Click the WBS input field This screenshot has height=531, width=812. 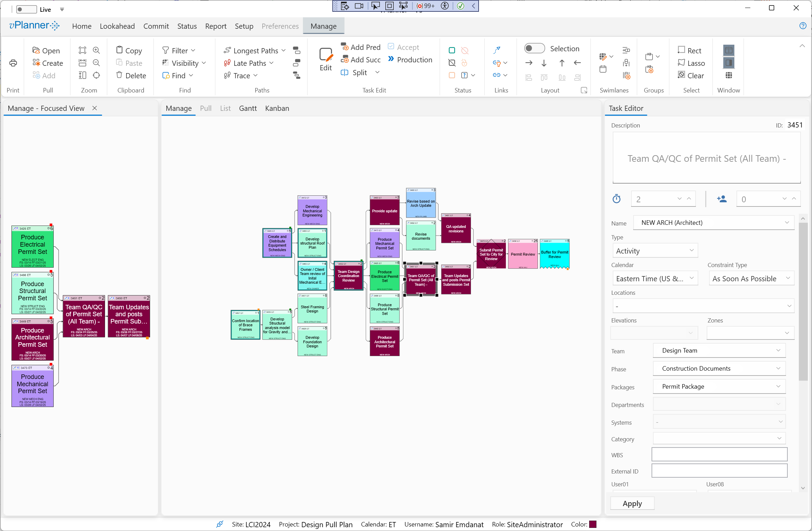tap(719, 455)
